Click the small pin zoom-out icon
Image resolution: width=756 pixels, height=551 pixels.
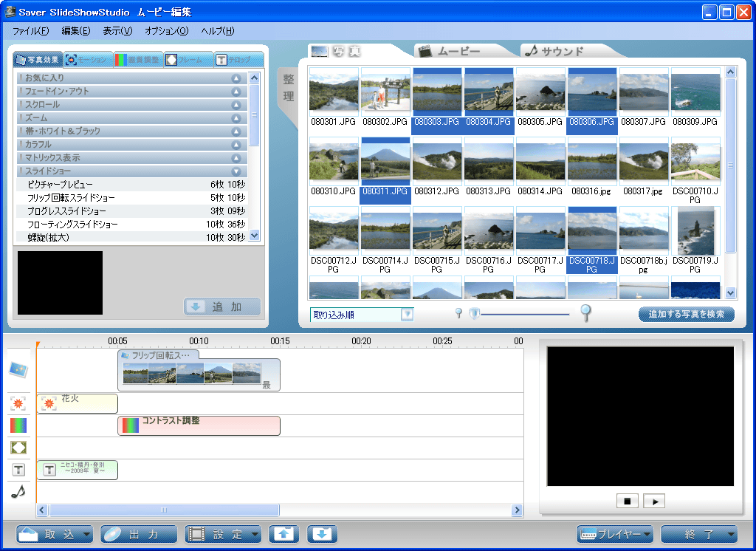coord(458,313)
